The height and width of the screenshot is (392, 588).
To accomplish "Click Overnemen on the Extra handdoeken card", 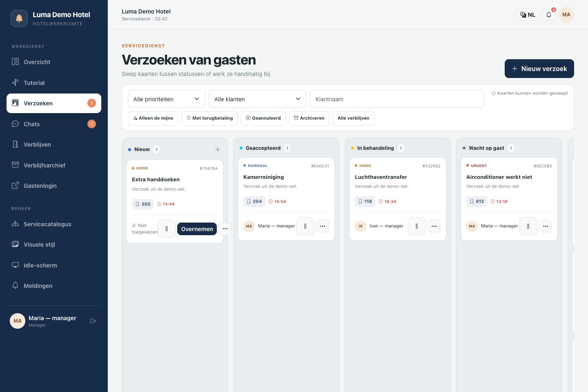I will point(197,229).
